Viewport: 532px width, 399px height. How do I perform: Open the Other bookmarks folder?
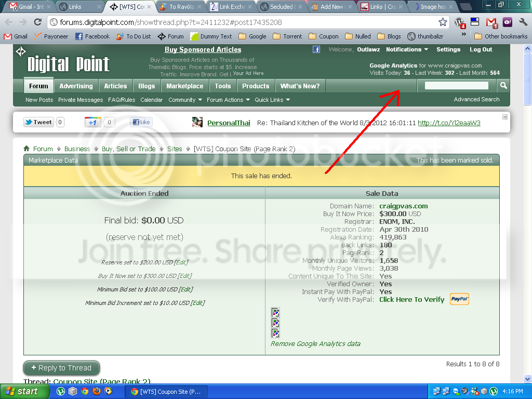[501, 36]
